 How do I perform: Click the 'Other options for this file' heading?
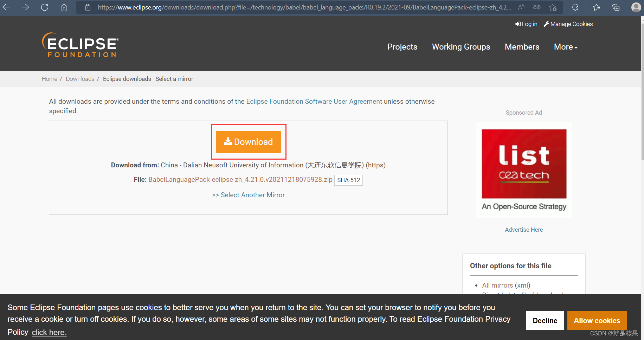(x=510, y=266)
